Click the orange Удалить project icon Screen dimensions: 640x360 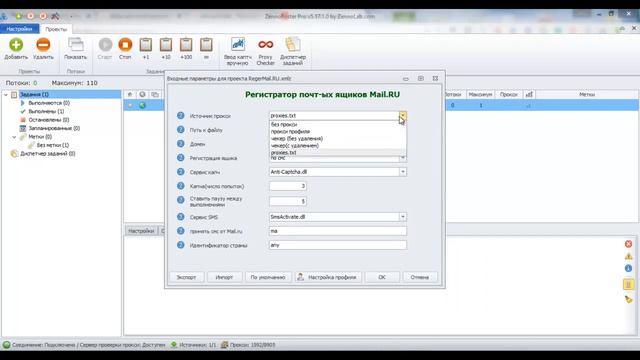click(43, 44)
